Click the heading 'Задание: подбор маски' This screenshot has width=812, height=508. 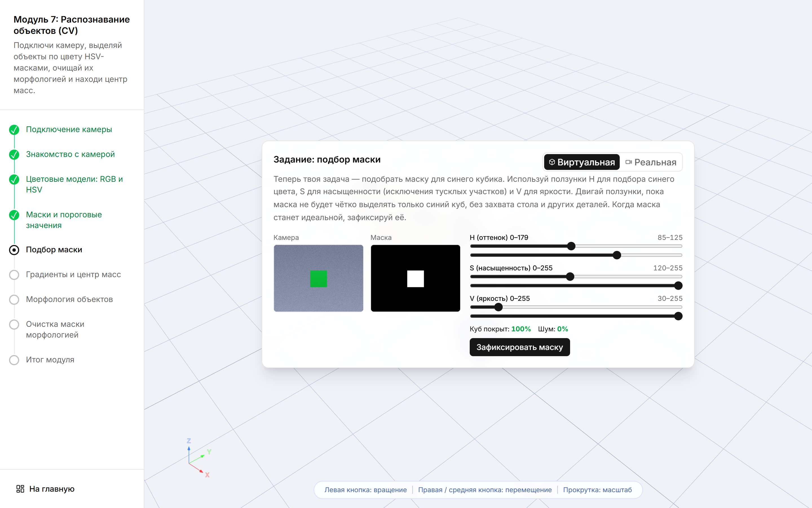(327, 159)
